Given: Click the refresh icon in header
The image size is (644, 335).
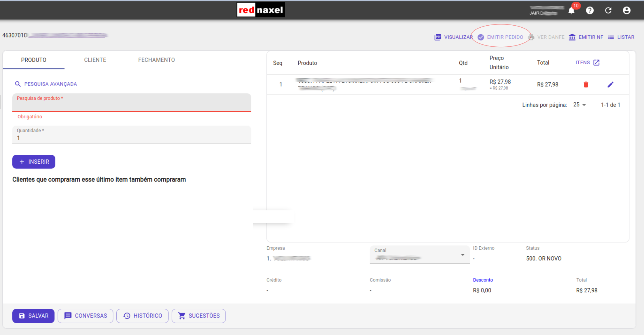Looking at the screenshot, I should pos(608,11).
